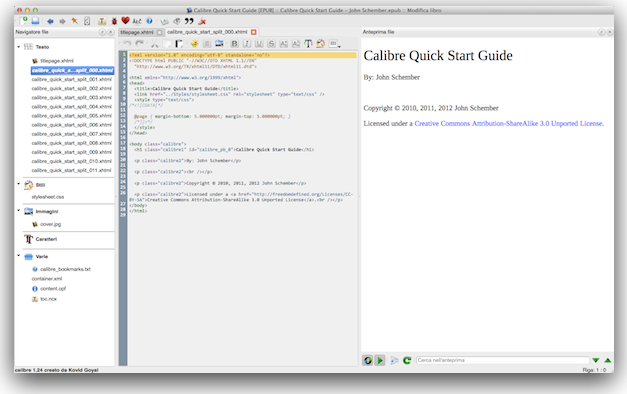Image resolution: width=627 pixels, height=394 pixels.
Task: Click the Riga: 1 : 0 status text
Action: 595,370
